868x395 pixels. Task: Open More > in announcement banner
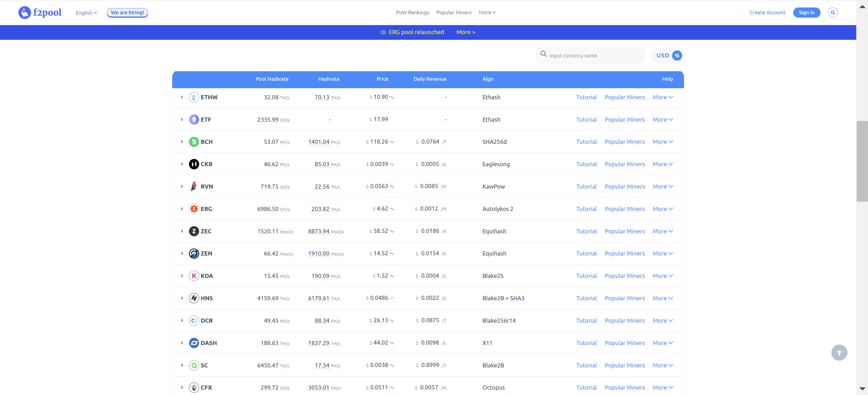(x=466, y=32)
